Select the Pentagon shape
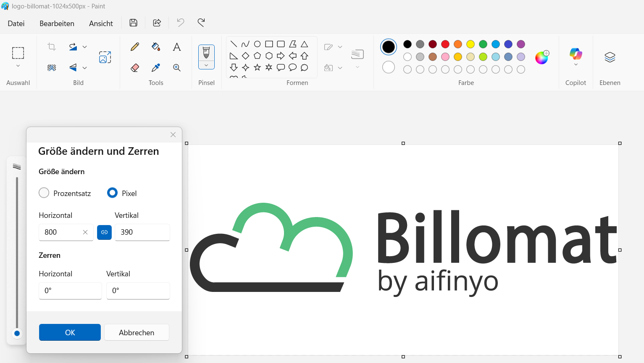 (x=258, y=56)
